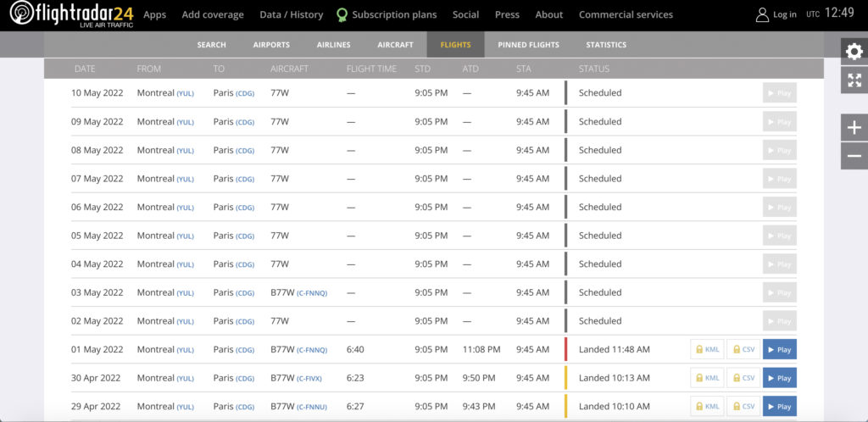The width and height of the screenshot is (868, 422).
Task: Click the Log in button
Action: pos(776,14)
